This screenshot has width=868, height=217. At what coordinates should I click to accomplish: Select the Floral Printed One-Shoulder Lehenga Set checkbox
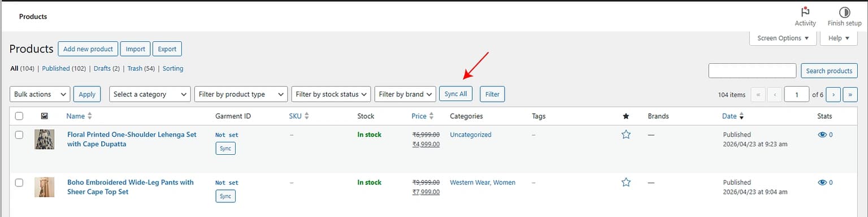click(x=19, y=135)
